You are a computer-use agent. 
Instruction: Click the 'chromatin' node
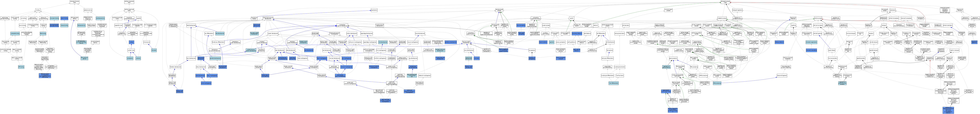tap(154, 50)
